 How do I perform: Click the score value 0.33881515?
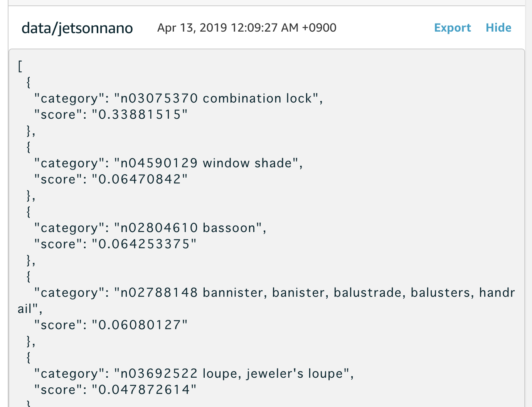140,115
